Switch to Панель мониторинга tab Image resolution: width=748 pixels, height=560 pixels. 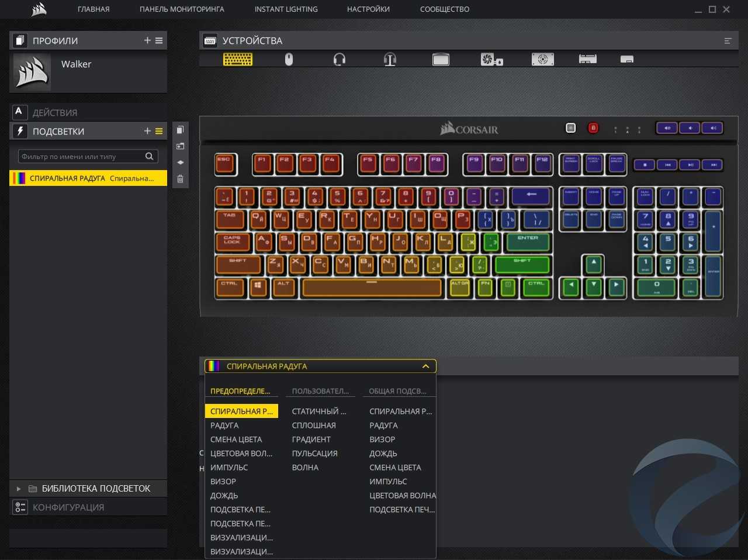coord(182,9)
